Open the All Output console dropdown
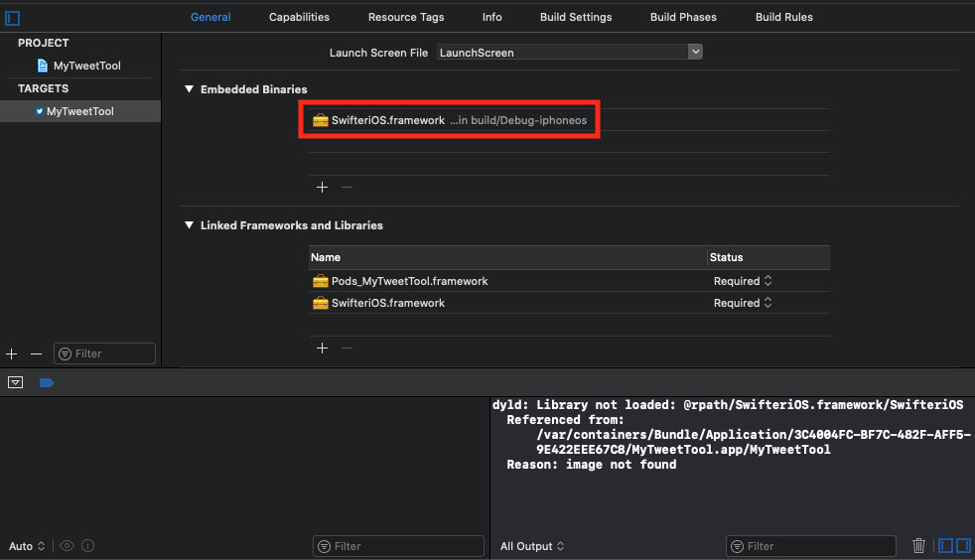Image resolution: width=975 pixels, height=560 pixels. (532, 546)
